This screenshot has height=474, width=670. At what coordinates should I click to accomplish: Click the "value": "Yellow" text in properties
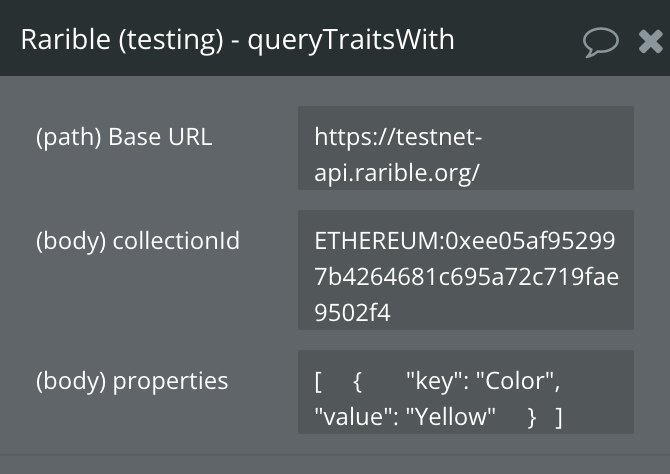pos(405,416)
